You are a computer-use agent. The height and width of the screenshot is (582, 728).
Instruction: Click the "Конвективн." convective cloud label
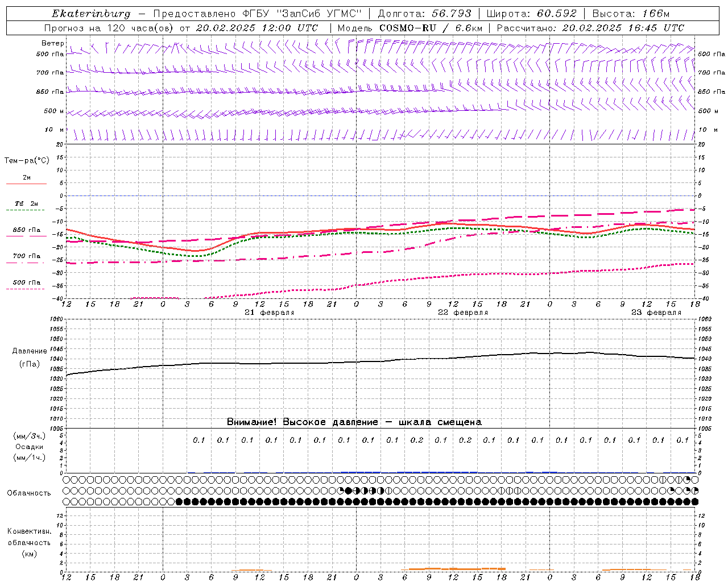[29, 531]
